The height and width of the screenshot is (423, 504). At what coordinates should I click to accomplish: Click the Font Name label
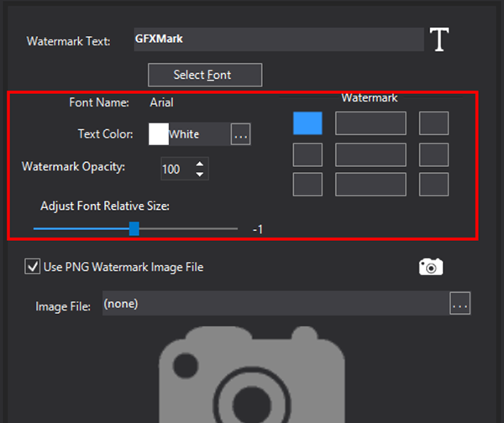(x=99, y=102)
